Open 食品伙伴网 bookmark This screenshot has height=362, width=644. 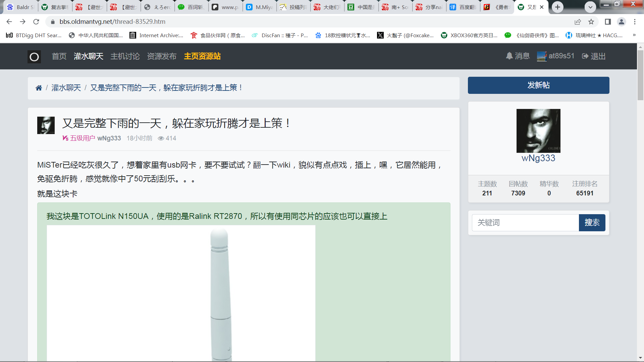point(218,35)
